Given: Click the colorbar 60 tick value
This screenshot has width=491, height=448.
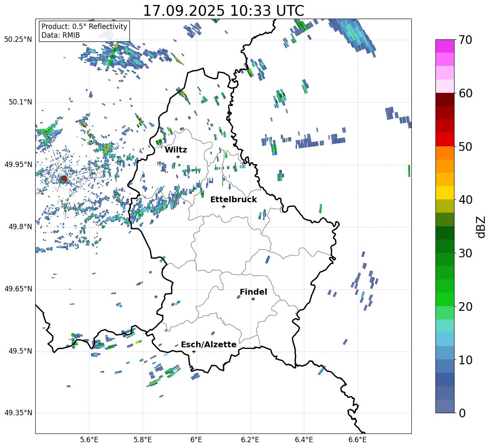Looking at the screenshot, I should (466, 93).
